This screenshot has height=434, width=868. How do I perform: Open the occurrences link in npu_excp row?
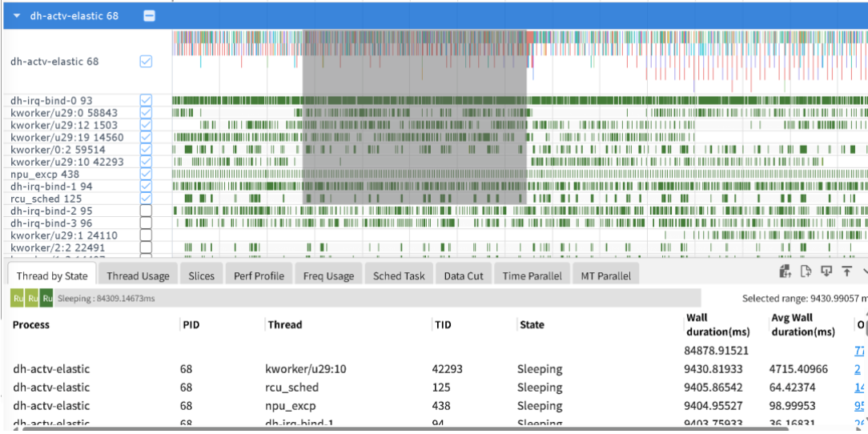(859, 406)
